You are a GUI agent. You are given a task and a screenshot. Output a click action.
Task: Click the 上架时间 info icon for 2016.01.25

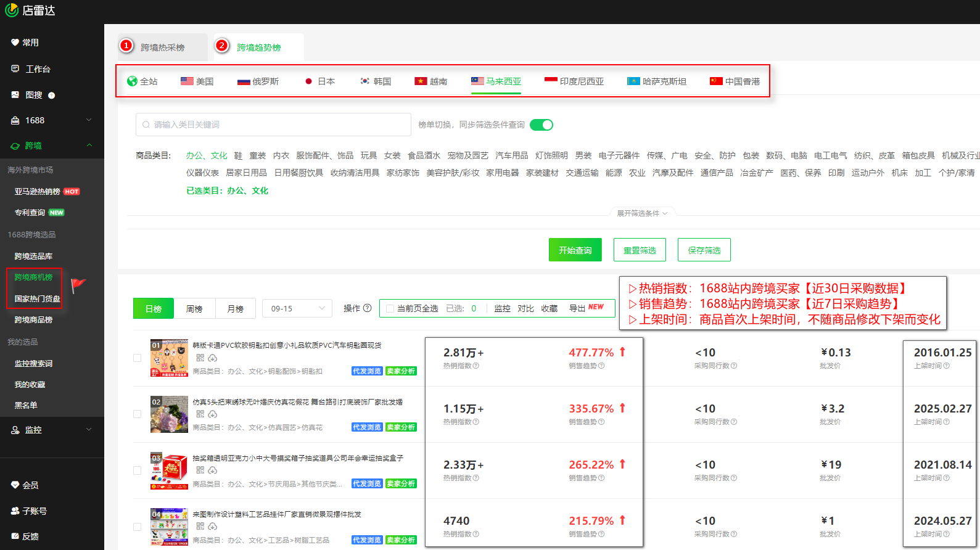[x=947, y=366]
